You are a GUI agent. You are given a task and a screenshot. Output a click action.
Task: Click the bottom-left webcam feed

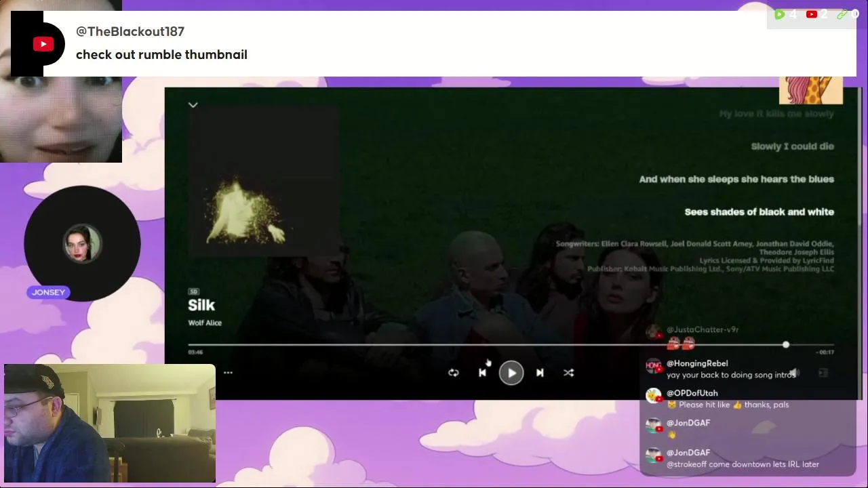pos(110,423)
